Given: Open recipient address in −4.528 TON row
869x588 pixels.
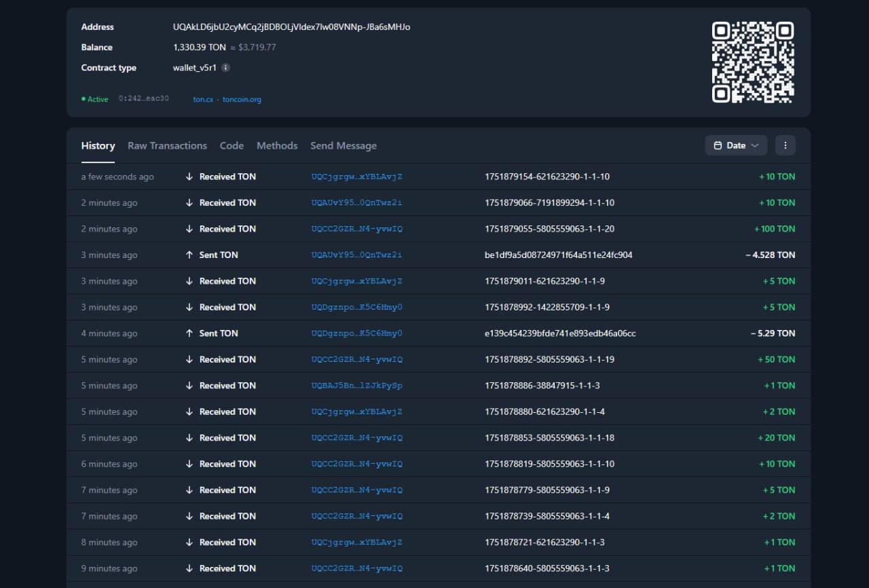Looking at the screenshot, I should click(357, 255).
